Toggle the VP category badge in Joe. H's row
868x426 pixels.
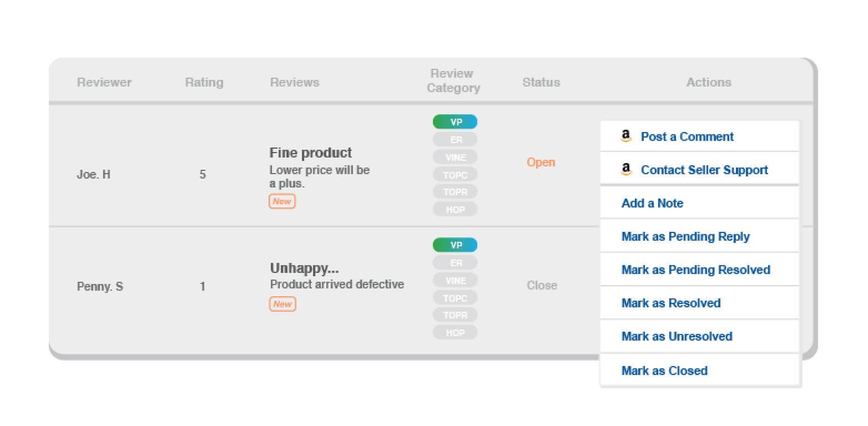click(455, 122)
